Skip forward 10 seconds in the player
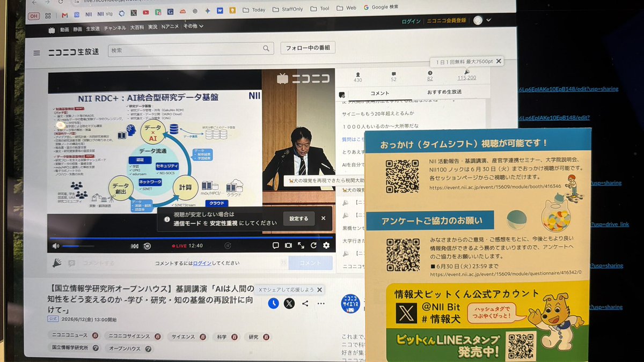 (x=228, y=246)
